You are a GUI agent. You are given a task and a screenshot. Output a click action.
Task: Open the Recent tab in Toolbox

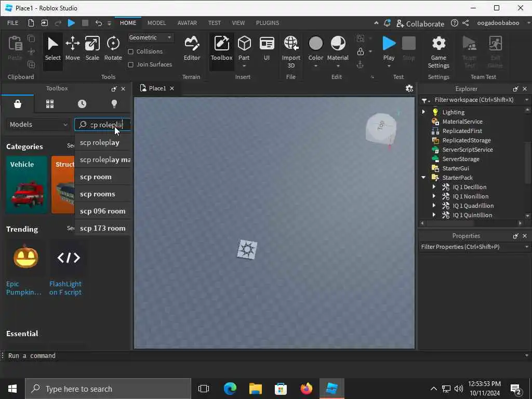(82, 104)
